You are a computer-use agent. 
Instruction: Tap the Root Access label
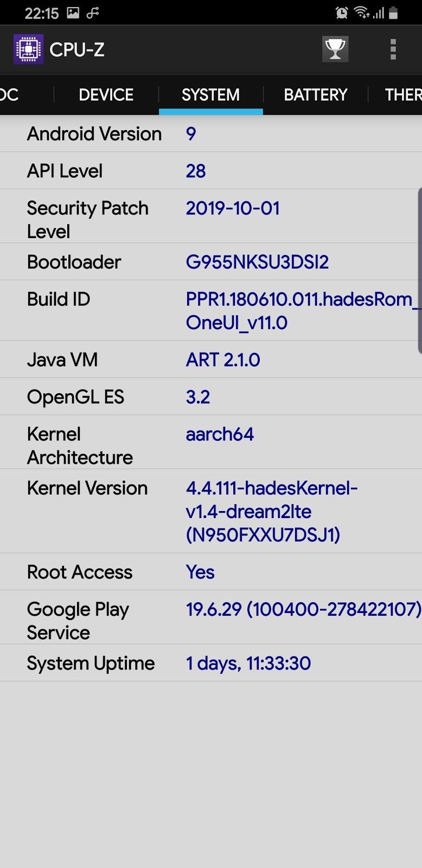(80, 572)
